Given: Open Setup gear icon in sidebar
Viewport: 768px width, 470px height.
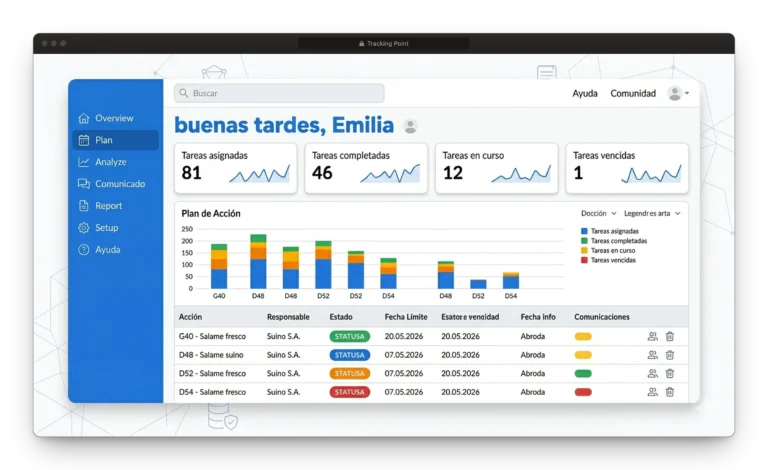Looking at the screenshot, I should (x=84, y=228).
